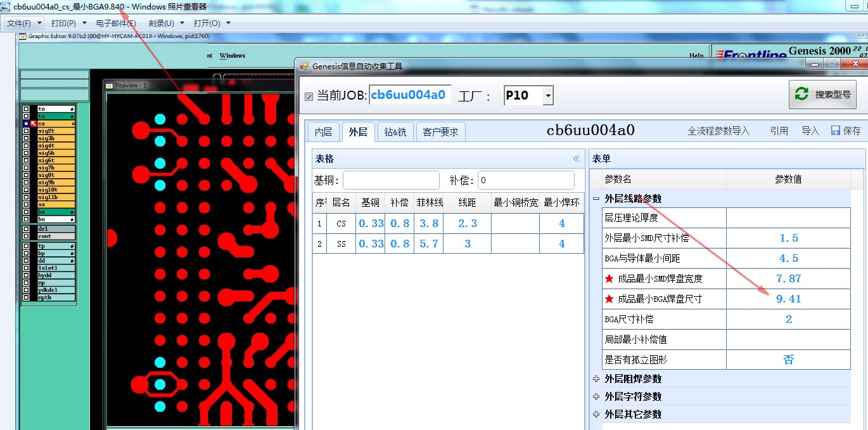Click in the 基铜 input field

[x=391, y=180]
